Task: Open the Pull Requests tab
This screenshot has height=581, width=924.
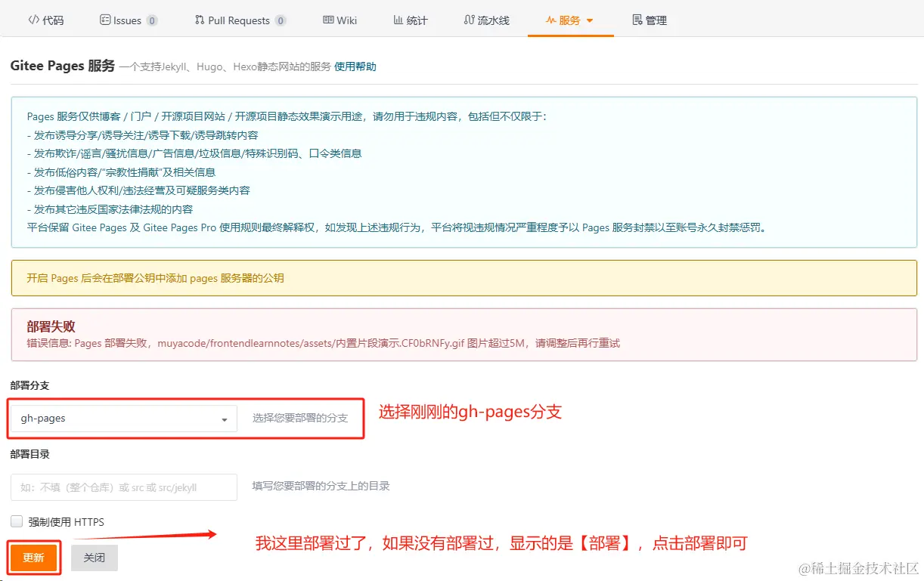Action: [240, 20]
